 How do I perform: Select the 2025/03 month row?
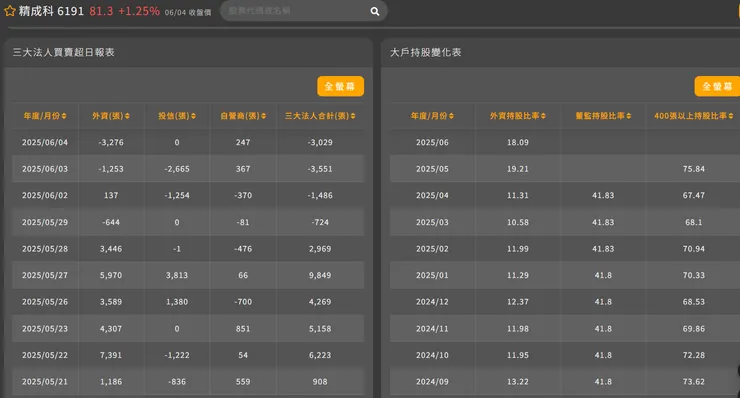(x=565, y=222)
